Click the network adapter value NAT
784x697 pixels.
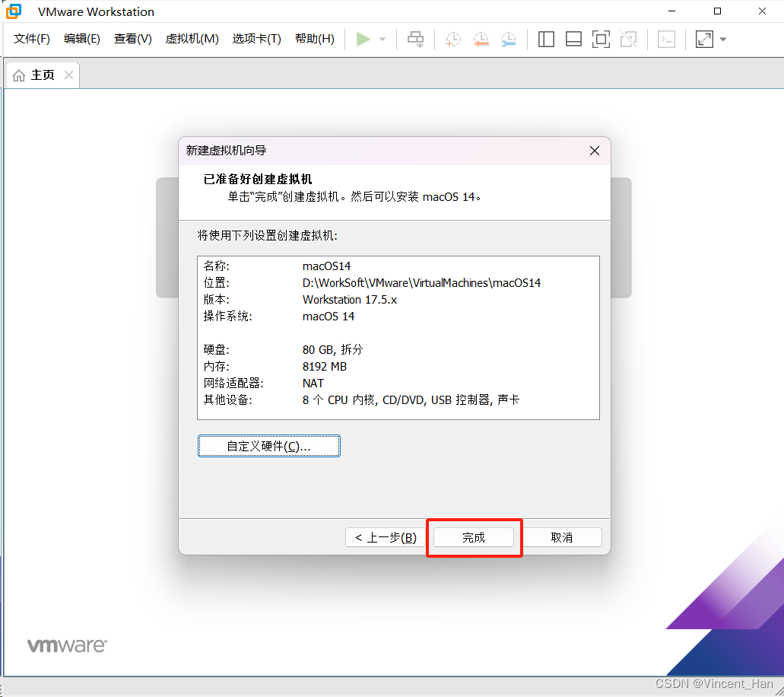313,384
